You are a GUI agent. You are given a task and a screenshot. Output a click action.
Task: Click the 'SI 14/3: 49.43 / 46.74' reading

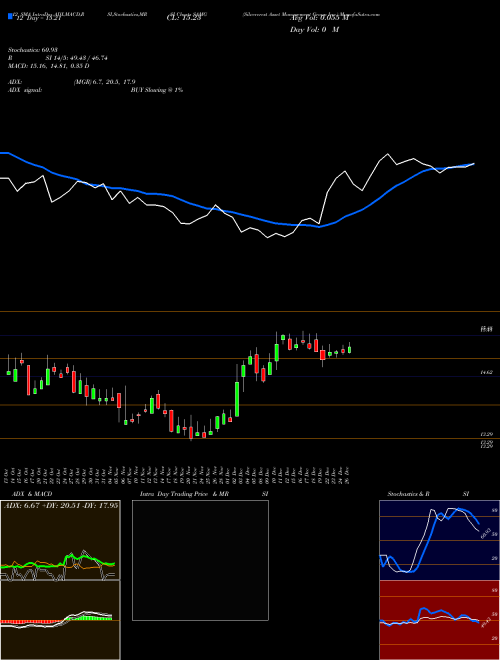point(77,58)
